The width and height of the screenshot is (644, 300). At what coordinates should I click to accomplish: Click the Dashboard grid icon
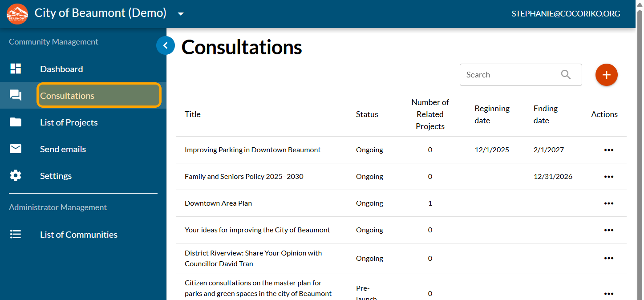(16, 69)
